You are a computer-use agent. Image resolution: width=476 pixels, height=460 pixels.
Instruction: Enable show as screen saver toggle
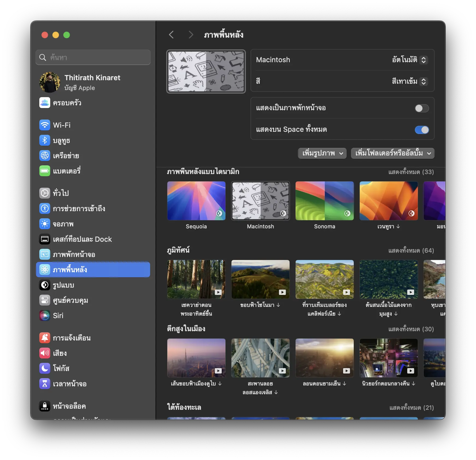[x=421, y=108]
